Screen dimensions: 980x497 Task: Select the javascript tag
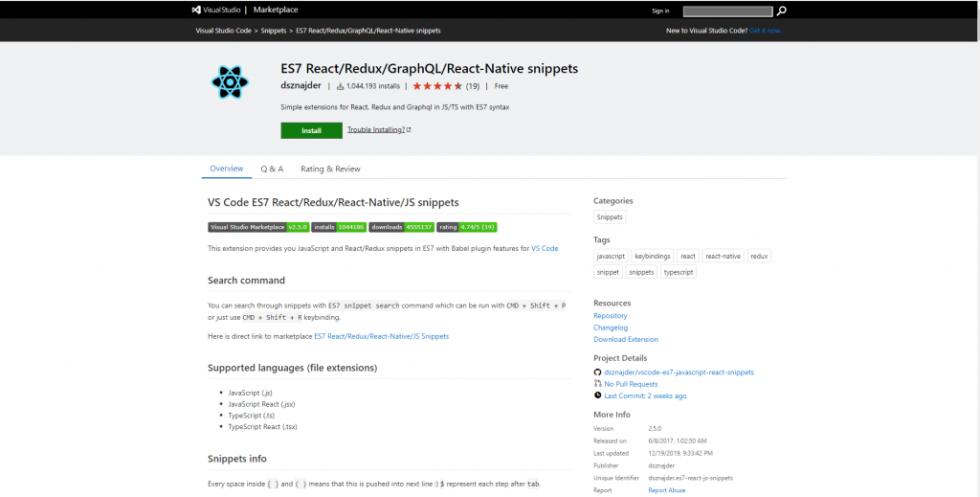coord(611,257)
